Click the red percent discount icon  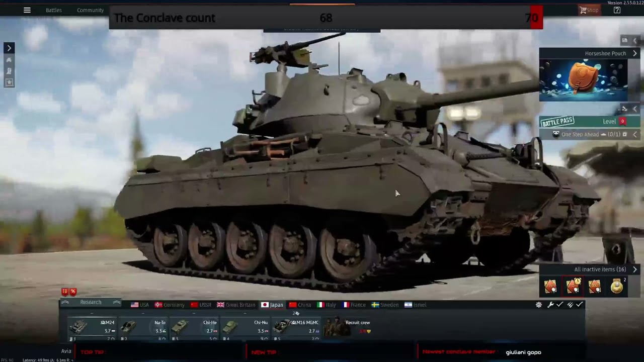pyautogui.click(x=73, y=292)
